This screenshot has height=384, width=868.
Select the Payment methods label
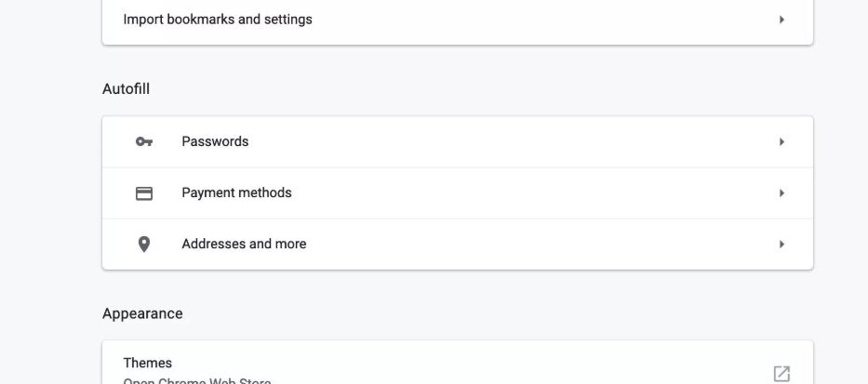pos(236,193)
